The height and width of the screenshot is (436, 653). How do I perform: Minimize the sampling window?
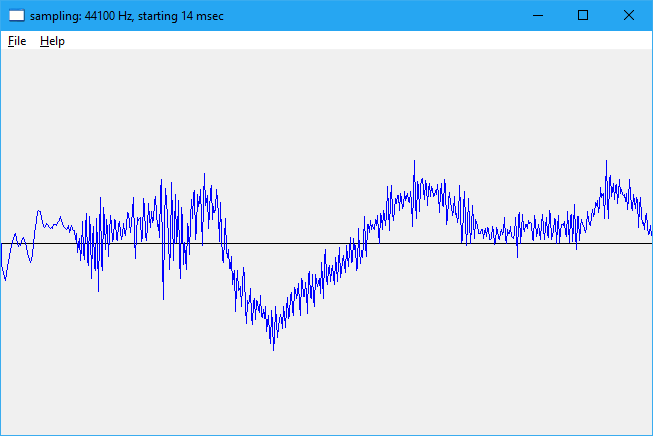click(538, 16)
